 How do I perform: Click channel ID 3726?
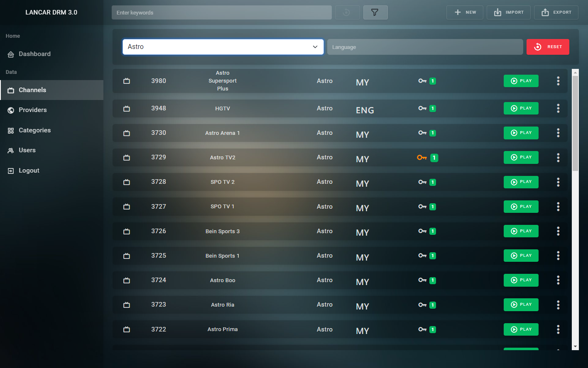(159, 231)
